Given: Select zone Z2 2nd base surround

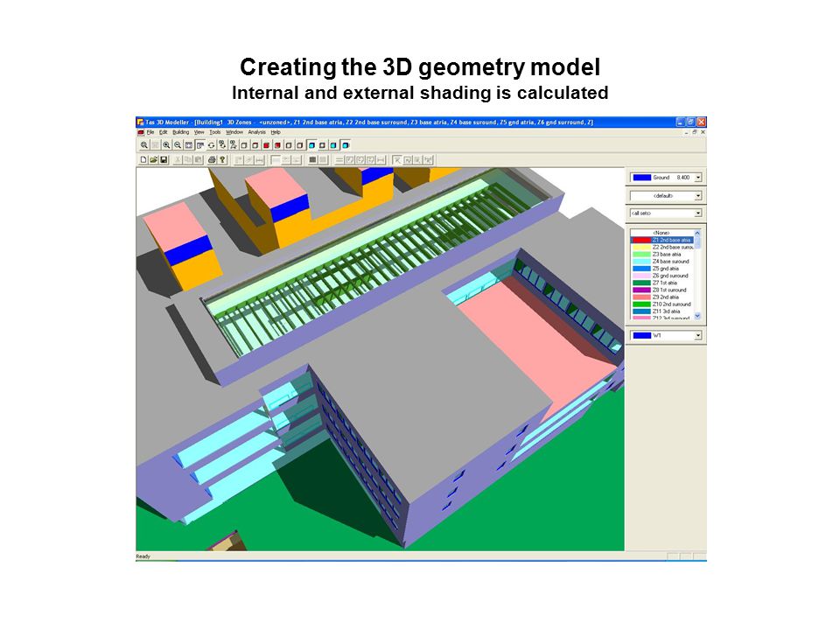Looking at the screenshot, I should coord(661,247).
